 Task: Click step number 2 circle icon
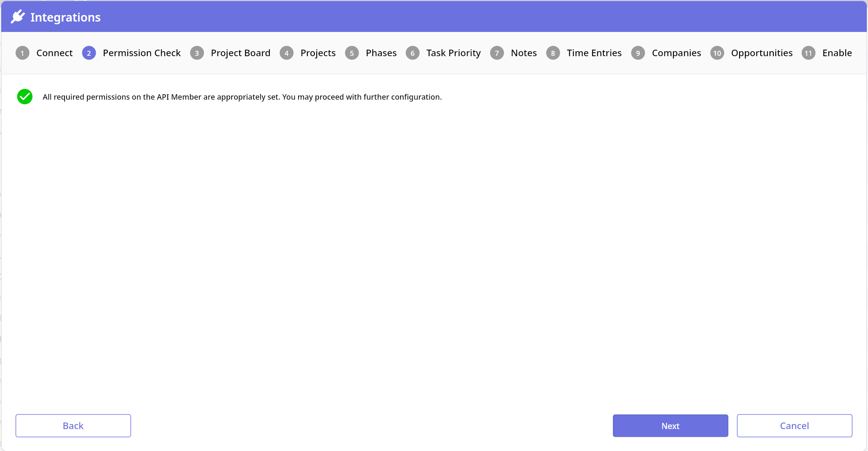(x=89, y=53)
